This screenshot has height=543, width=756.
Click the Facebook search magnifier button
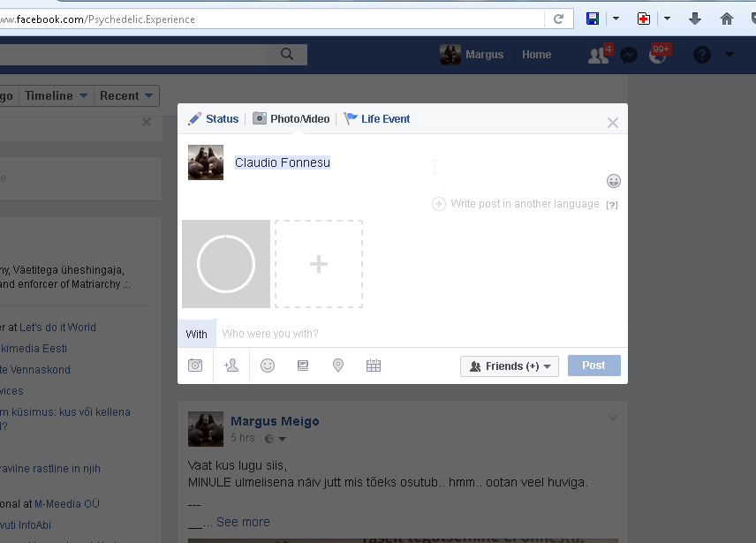point(287,55)
